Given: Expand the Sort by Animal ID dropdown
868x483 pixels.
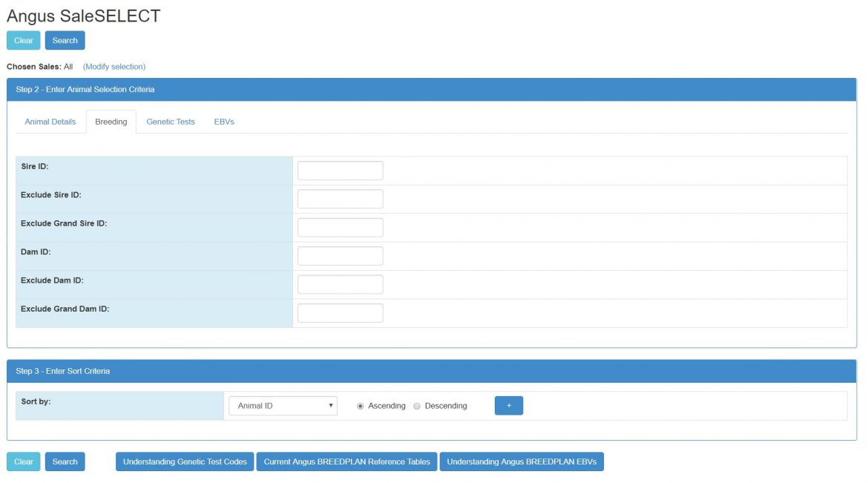Looking at the screenshot, I should pos(283,406).
